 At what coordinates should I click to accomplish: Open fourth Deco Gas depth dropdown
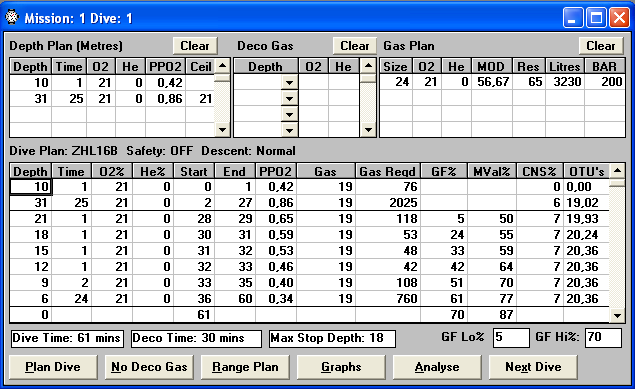point(289,130)
